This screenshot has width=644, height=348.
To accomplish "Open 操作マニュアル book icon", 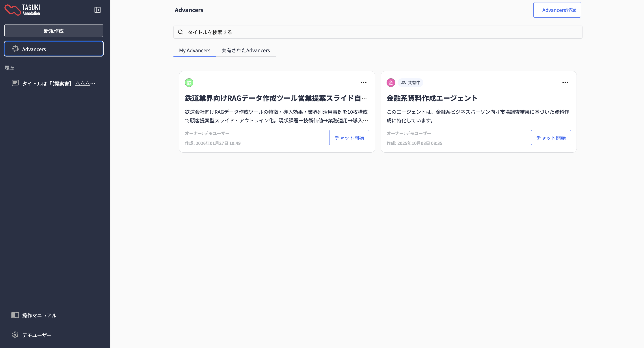I will tap(15, 315).
